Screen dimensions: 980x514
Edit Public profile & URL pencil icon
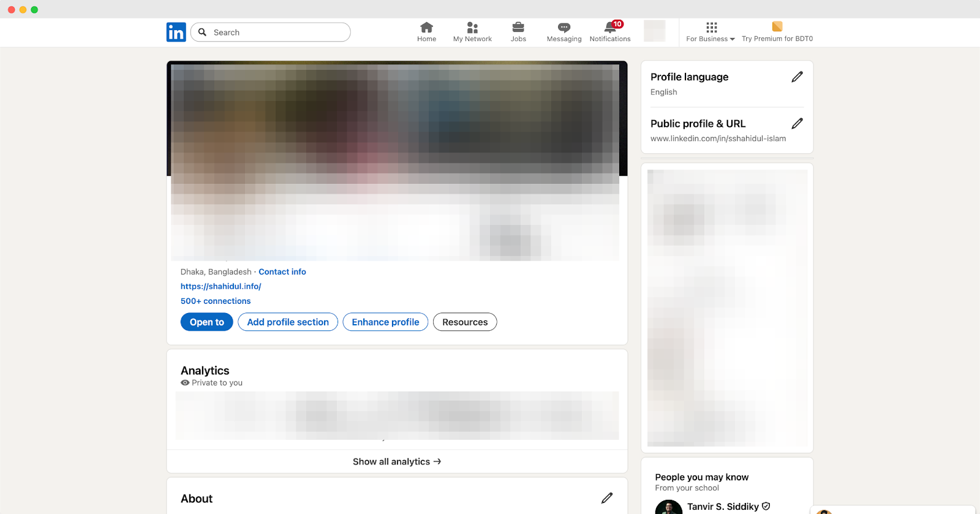797,123
